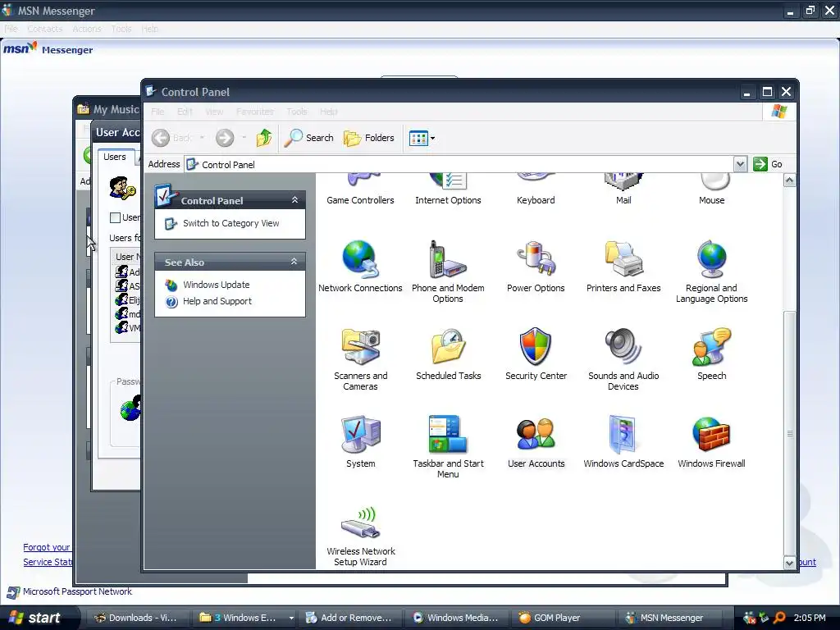
Task: Open the Speech applet icon
Action: 711,354
